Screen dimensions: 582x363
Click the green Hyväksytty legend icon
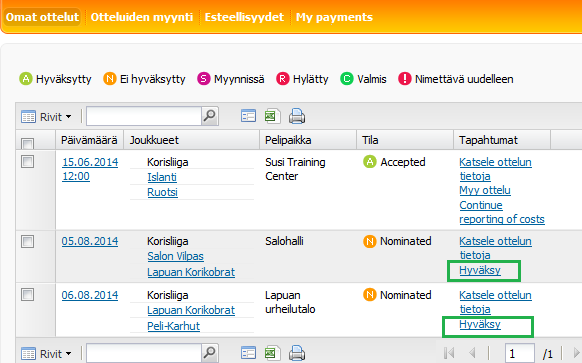(x=26, y=79)
